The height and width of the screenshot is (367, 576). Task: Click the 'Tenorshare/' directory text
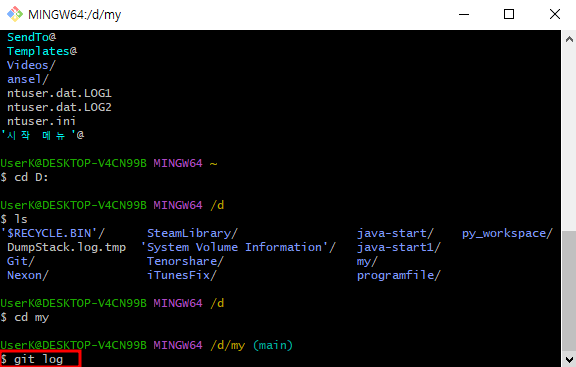pyautogui.click(x=185, y=261)
